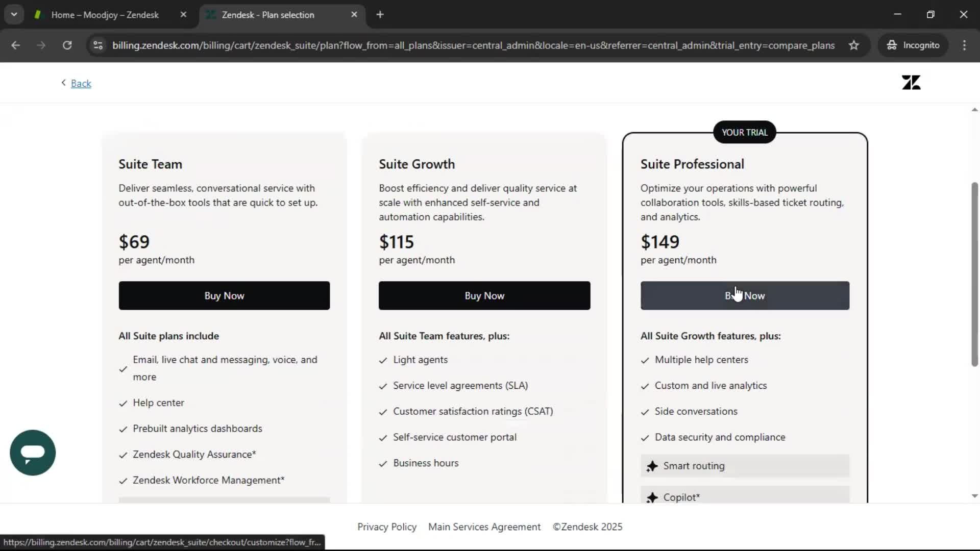Click the Suite Growth heading
Screen dimensions: 980x551
tap(416, 164)
